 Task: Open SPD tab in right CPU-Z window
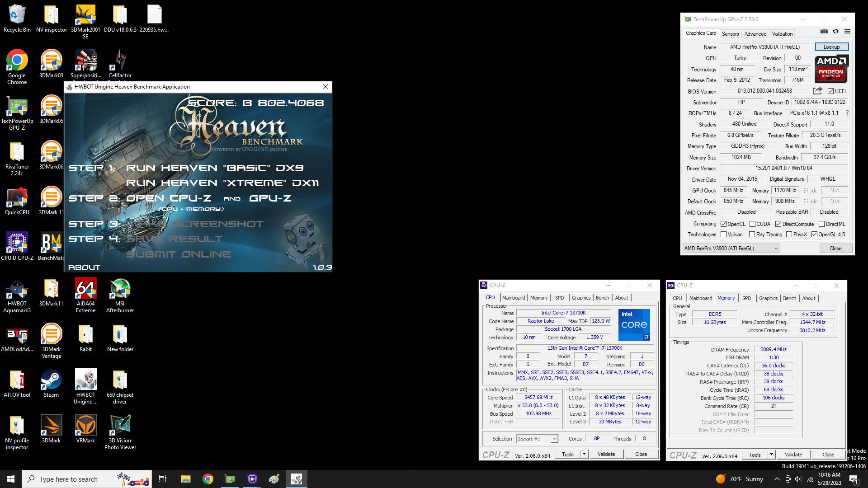(747, 298)
